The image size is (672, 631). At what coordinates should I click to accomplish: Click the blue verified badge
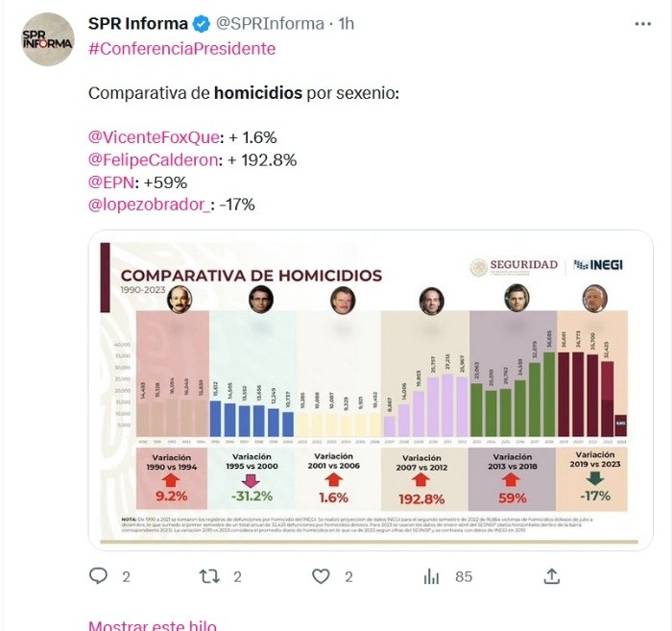(x=199, y=24)
